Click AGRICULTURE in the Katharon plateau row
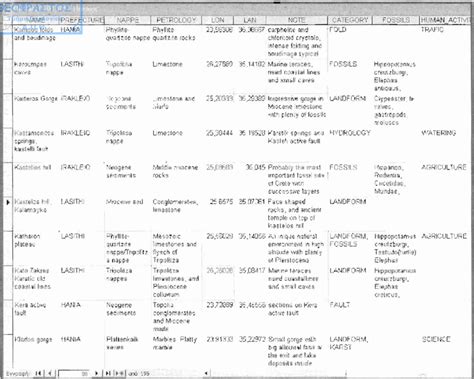Screen dimensions: 474x379 (444, 236)
